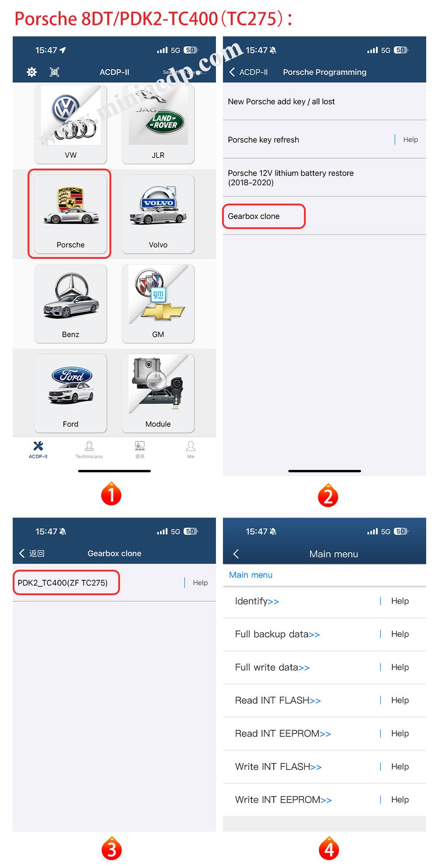Go back to ACDP-II from Porsche Programming
The image size is (438, 868).
[248, 72]
